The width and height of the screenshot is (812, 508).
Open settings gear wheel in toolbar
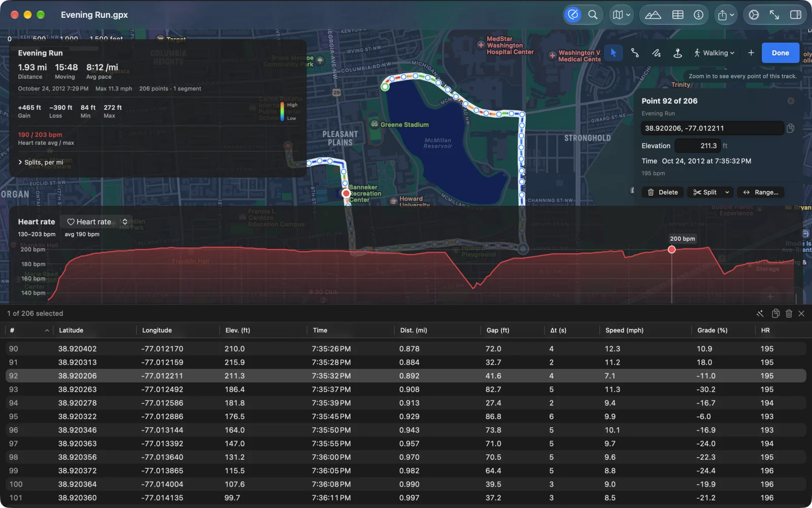click(754, 15)
